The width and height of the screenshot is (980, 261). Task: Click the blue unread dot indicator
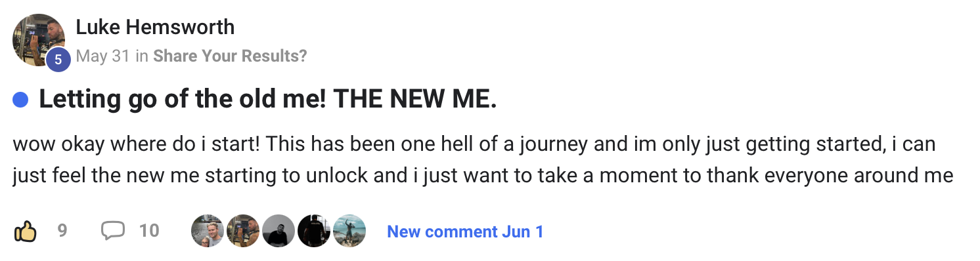click(21, 100)
